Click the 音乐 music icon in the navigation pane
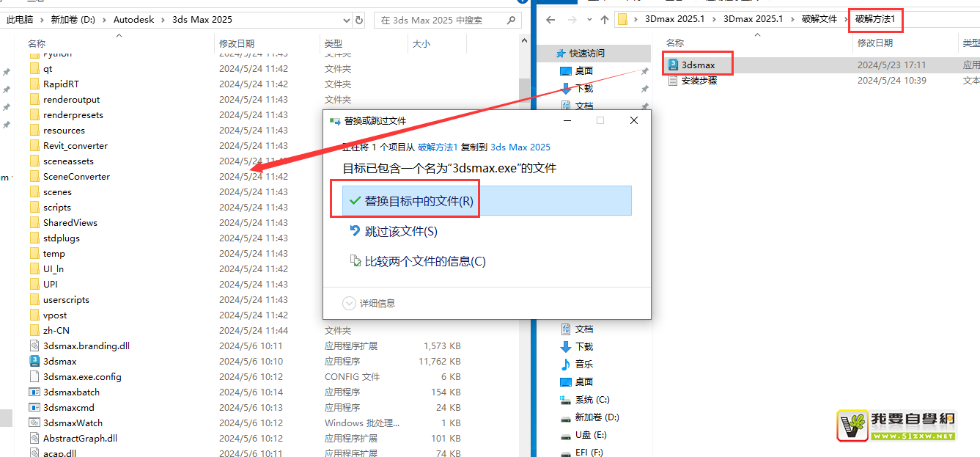The height and width of the screenshot is (457, 980). (565, 364)
